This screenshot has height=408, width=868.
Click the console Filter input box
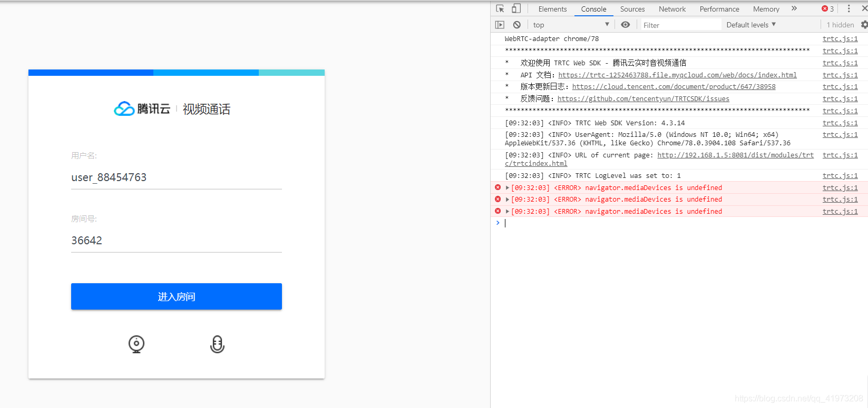tap(680, 25)
